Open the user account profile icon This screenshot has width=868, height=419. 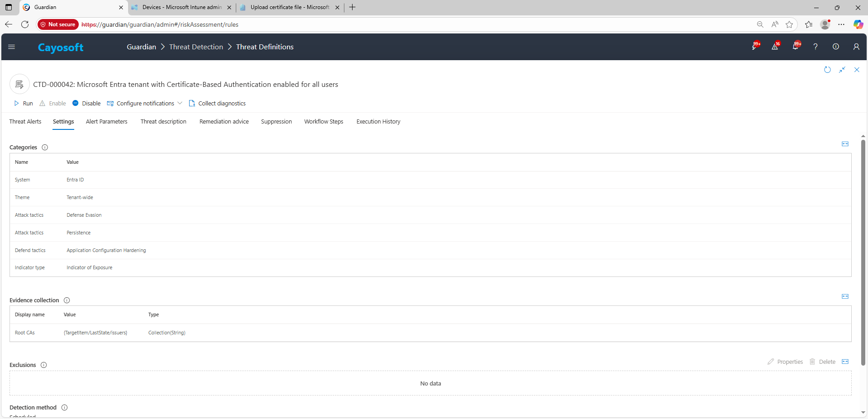(856, 47)
